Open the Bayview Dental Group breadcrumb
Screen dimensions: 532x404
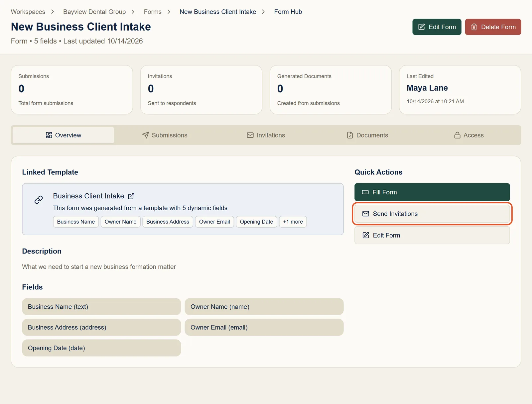point(94,12)
